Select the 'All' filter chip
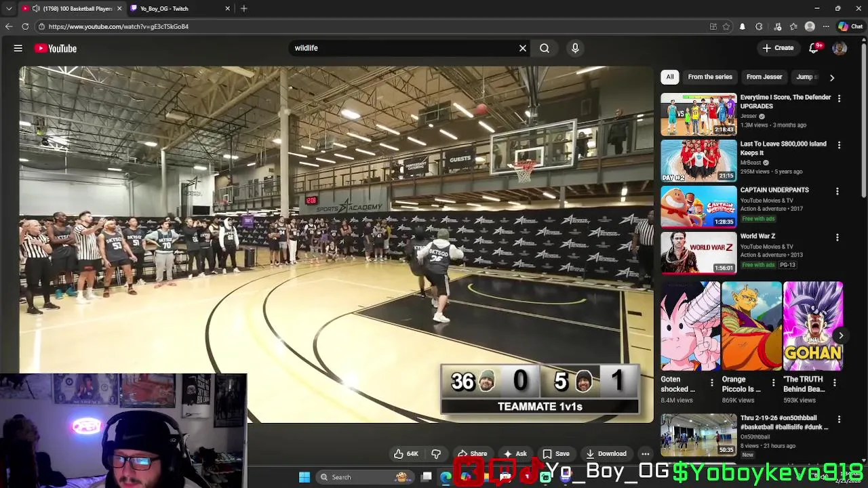This screenshot has width=868, height=488. pyautogui.click(x=669, y=77)
